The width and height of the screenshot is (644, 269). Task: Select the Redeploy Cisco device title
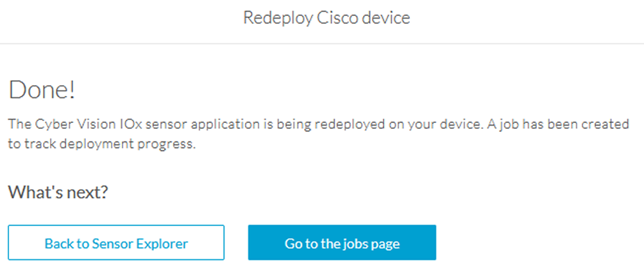tap(326, 18)
